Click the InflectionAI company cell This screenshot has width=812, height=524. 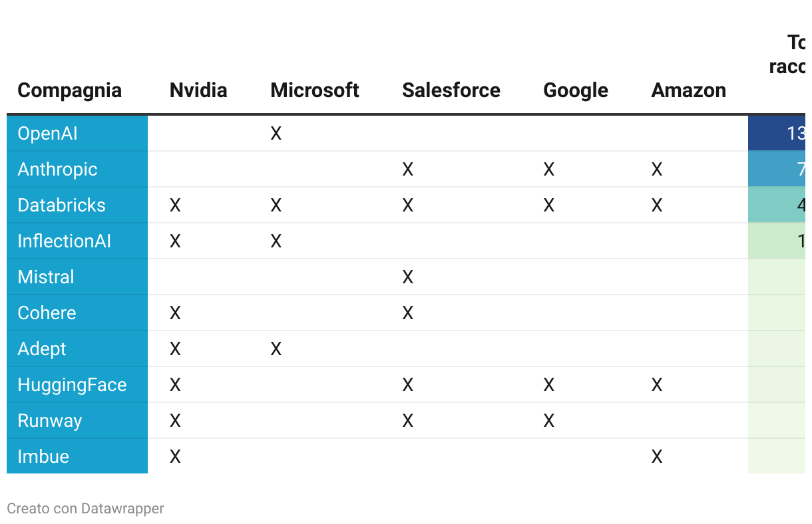coord(65,241)
